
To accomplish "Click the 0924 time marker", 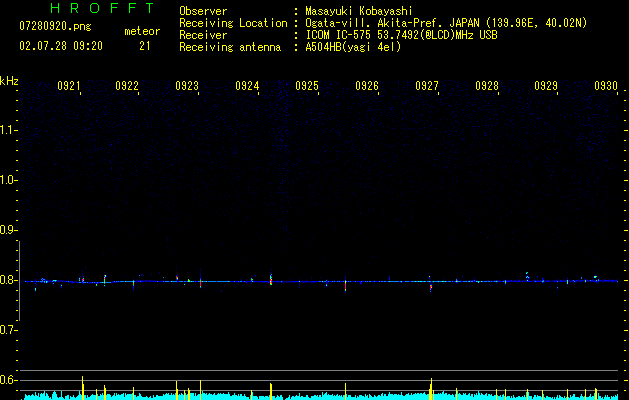I will (x=247, y=86).
